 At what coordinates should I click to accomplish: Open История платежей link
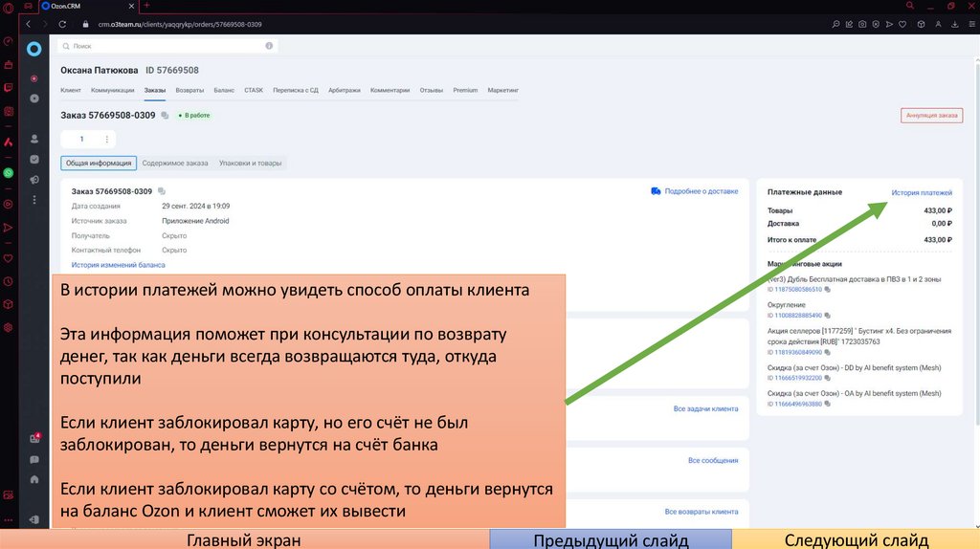[922, 192]
